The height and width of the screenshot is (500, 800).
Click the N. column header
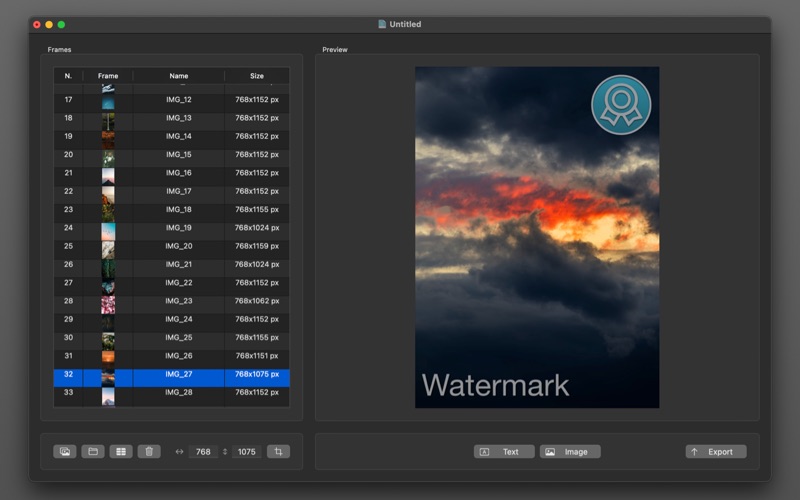point(68,76)
